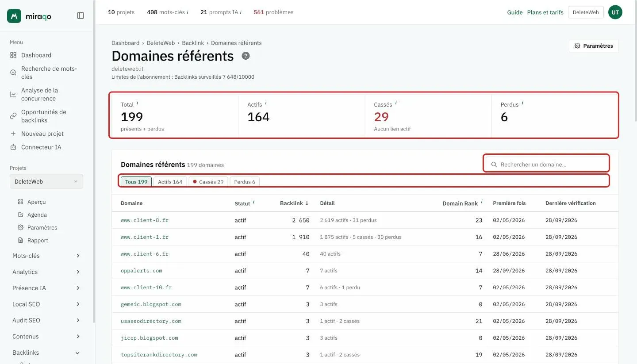Click the search magnifier icon in domain field
This screenshot has height=364, width=637.
[x=494, y=164]
